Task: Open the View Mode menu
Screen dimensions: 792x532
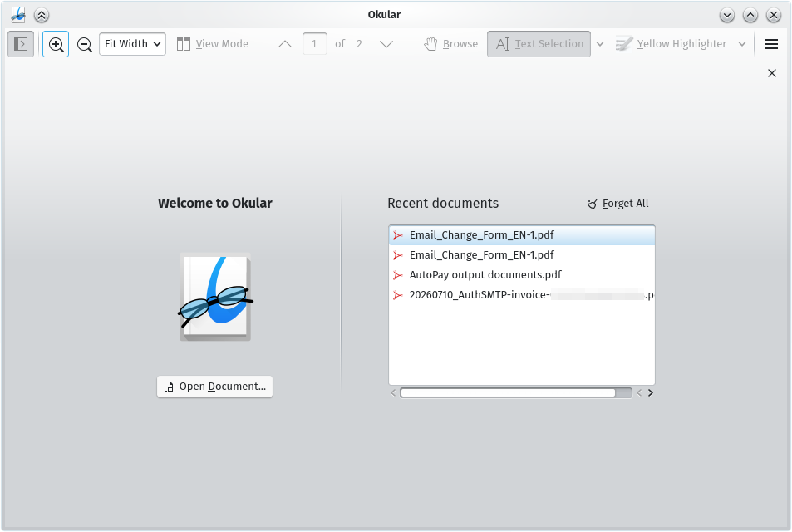Action: tap(213, 44)
